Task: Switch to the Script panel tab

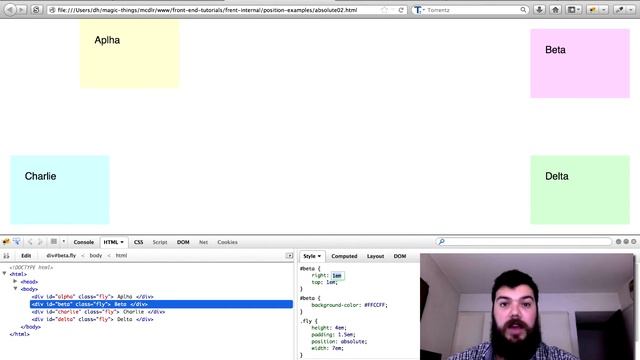Action: coord(160,242)
